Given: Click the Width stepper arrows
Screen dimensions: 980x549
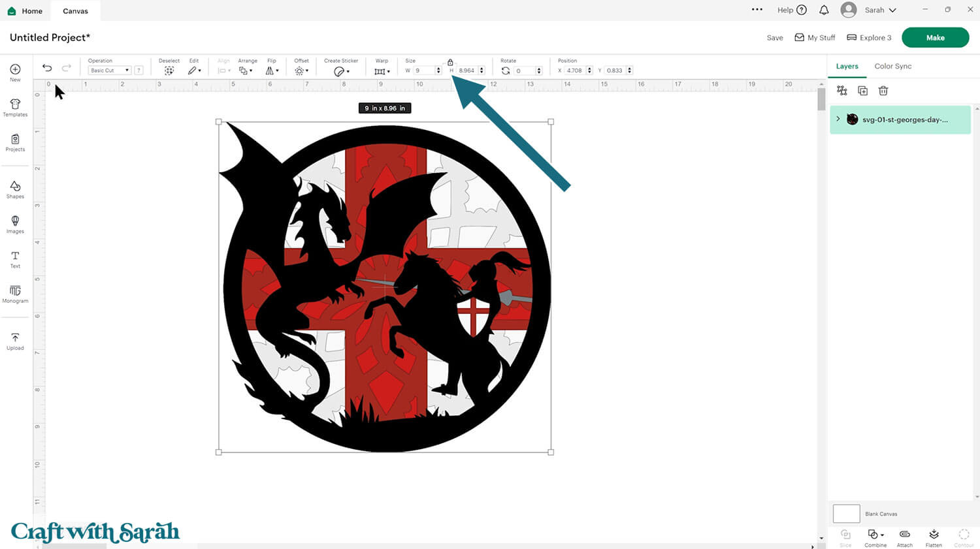Looking at the screenshot, I should pyautogui.click(x=438, y=71).
